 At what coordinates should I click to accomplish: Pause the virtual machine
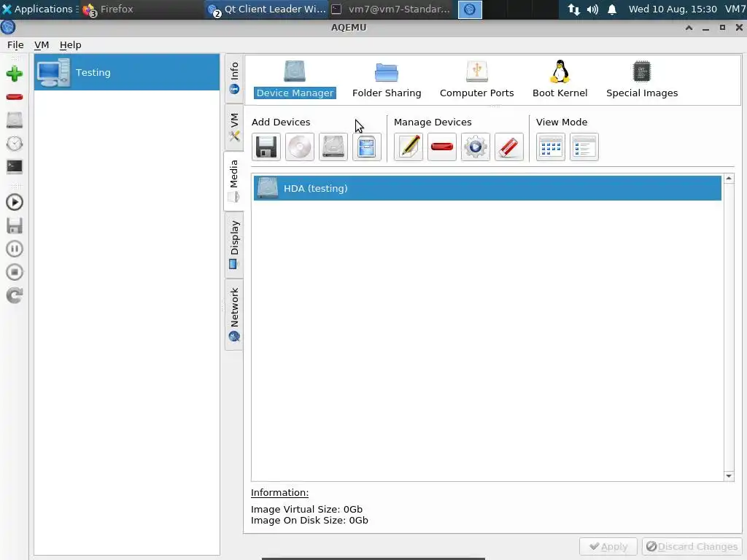(x=15, y=249)
